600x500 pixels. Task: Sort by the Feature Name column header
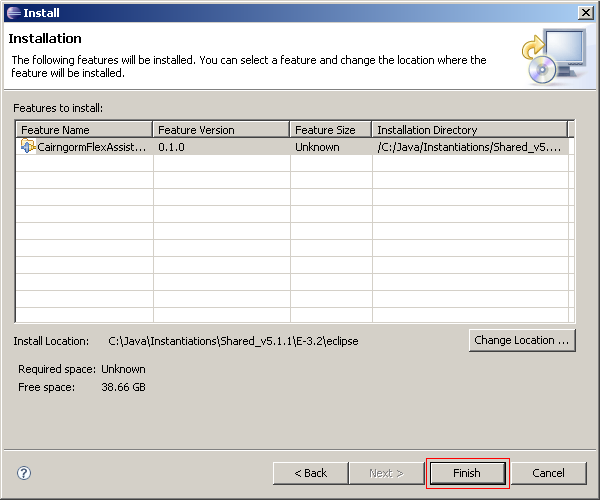pyautogui.click(x=85, y=130)
